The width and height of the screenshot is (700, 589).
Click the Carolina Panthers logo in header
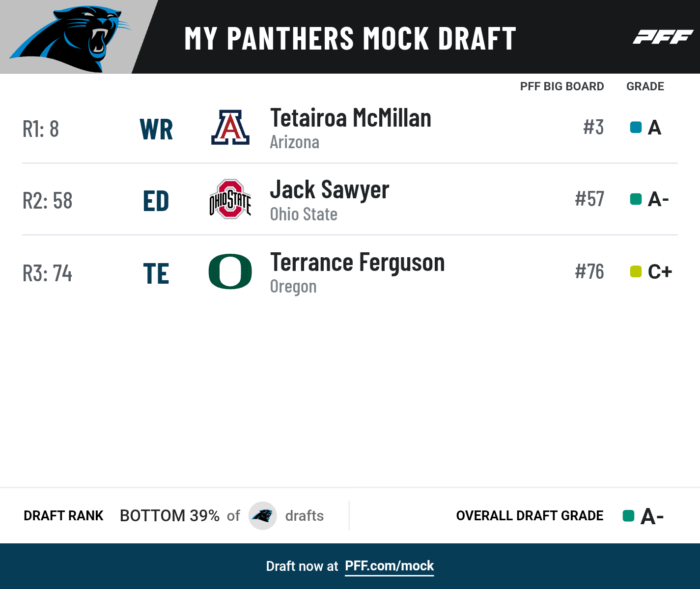70,38
